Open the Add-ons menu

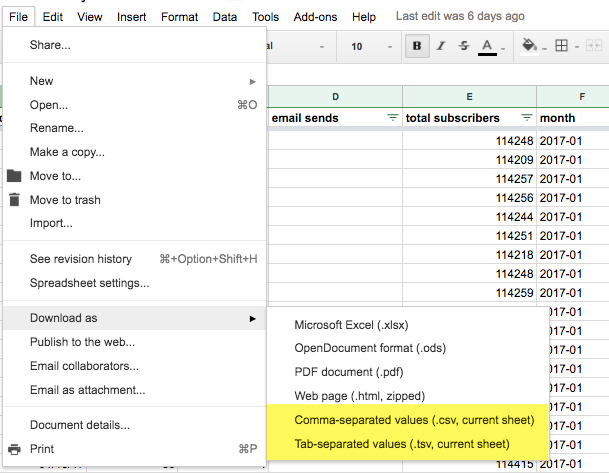(x=315, y=17)
